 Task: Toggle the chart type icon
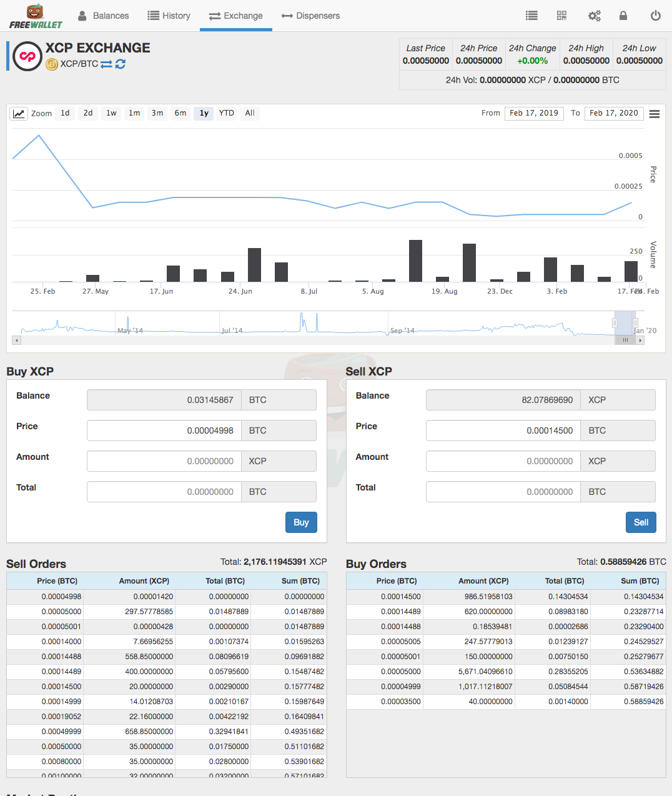click(x=19, y=114)
